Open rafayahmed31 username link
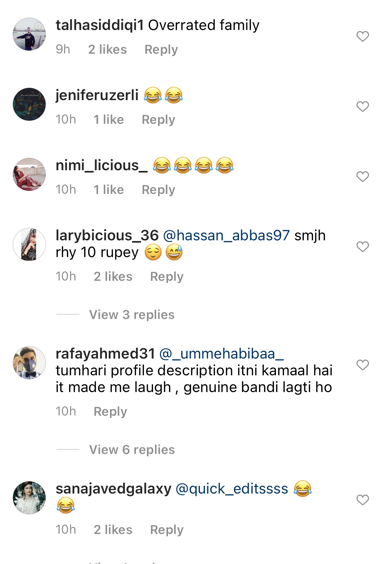Image resolution: width=392 pixels, height=564 pixels. (105, 354)
